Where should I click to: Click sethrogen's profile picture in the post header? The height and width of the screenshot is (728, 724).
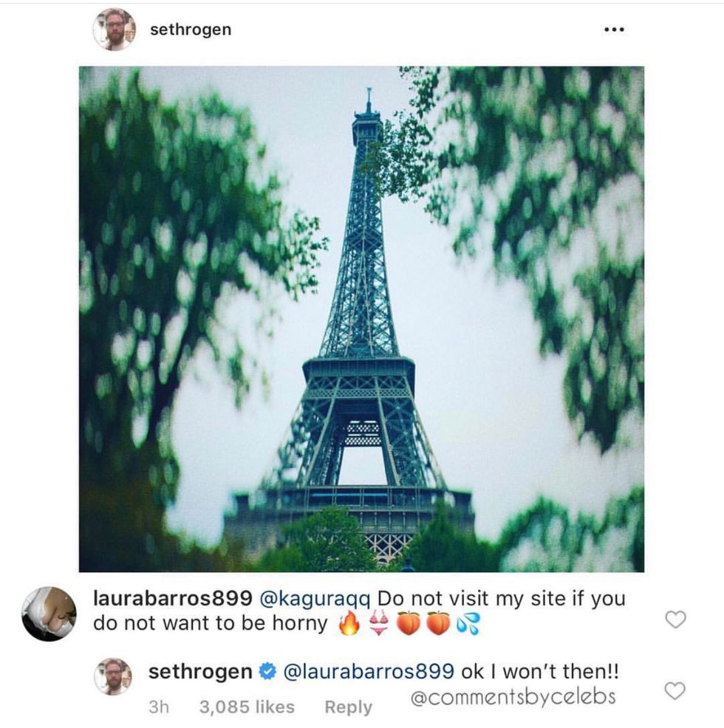(115, 30)
